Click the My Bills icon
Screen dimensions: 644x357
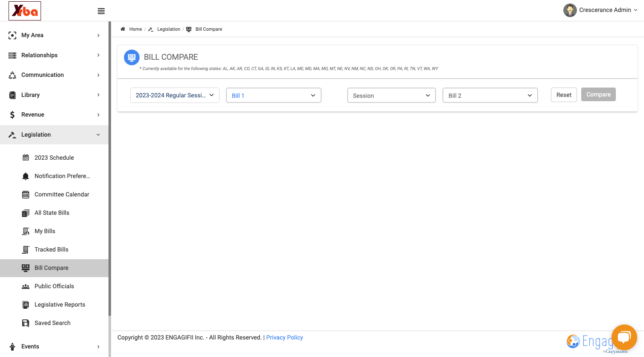click(x=26, y=231)
